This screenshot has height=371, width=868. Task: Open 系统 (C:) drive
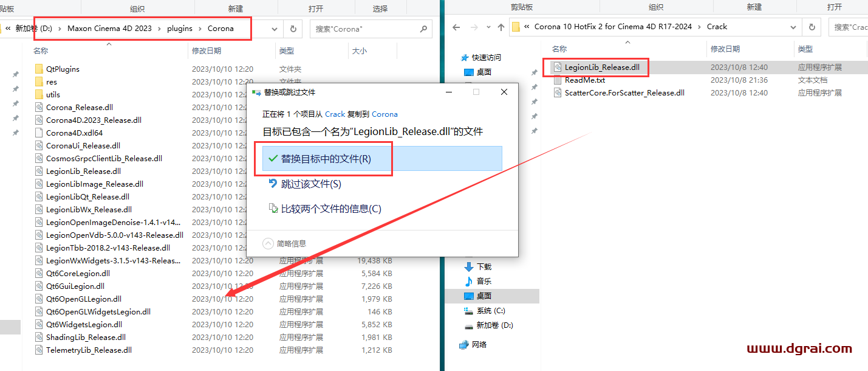tap(491, 310)
